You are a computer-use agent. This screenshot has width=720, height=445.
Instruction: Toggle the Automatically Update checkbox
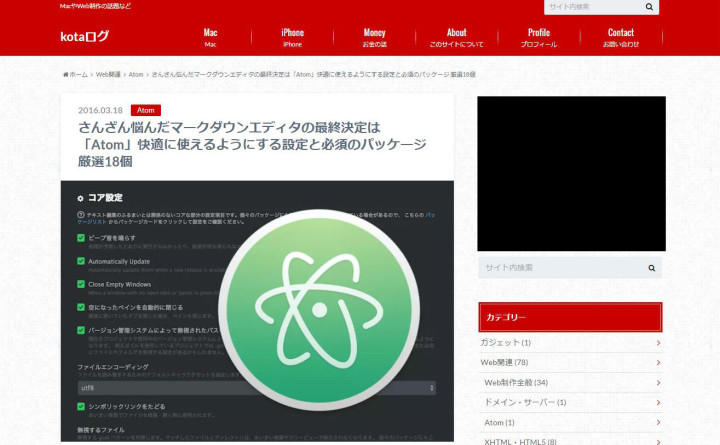[81, 261]
